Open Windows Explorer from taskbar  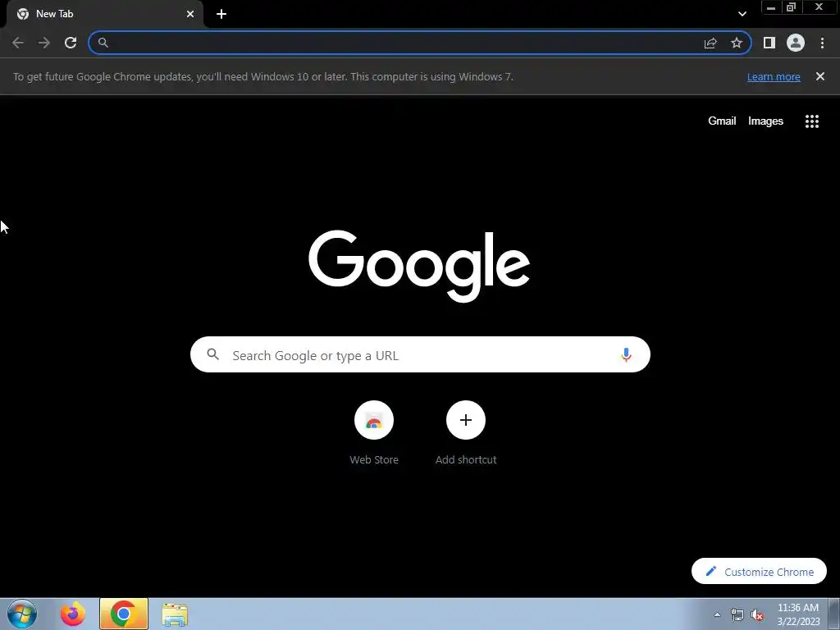[175, 614]
